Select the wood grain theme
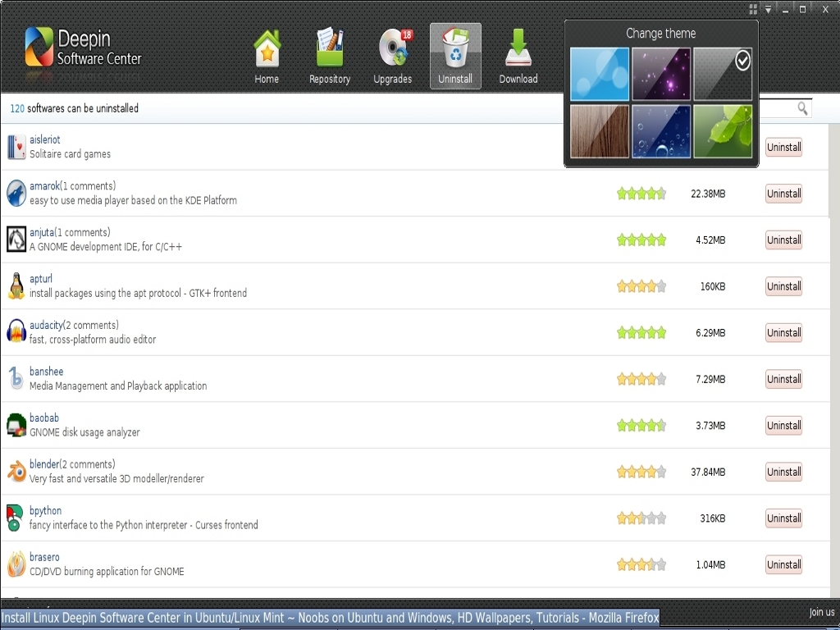 pyautogui.click(x=600, y=131)
